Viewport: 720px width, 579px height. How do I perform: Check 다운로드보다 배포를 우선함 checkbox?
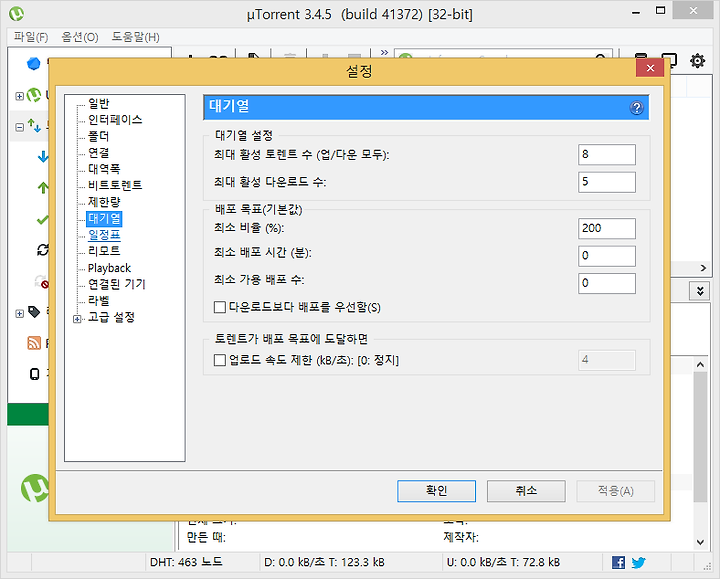point(220,307)
